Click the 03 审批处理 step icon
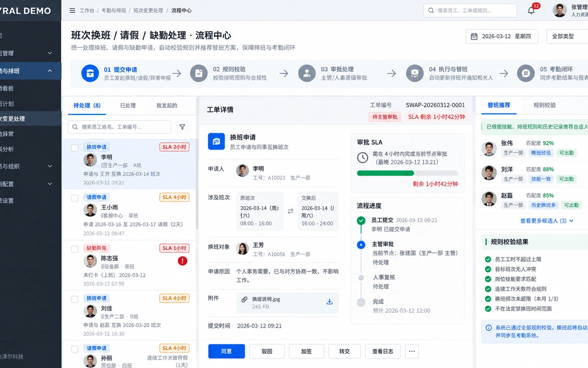This screenshot has width=588, height=368. tap(307, 74)
